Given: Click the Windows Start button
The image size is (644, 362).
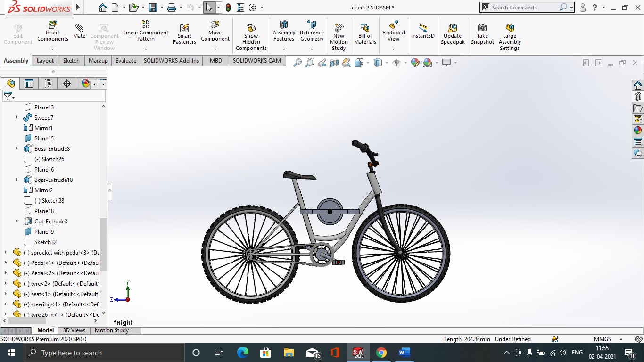Looking at the screenshot, I should point(11,353).
